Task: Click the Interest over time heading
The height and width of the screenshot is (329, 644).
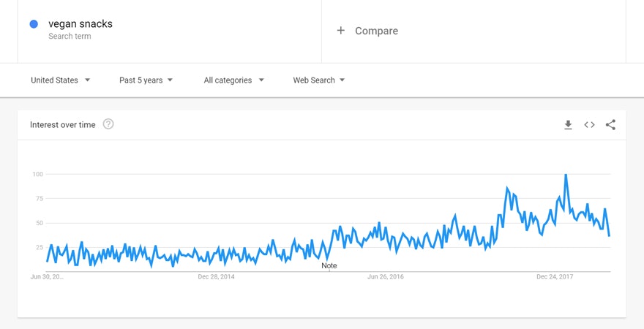Action: click(x=63, y=125)
